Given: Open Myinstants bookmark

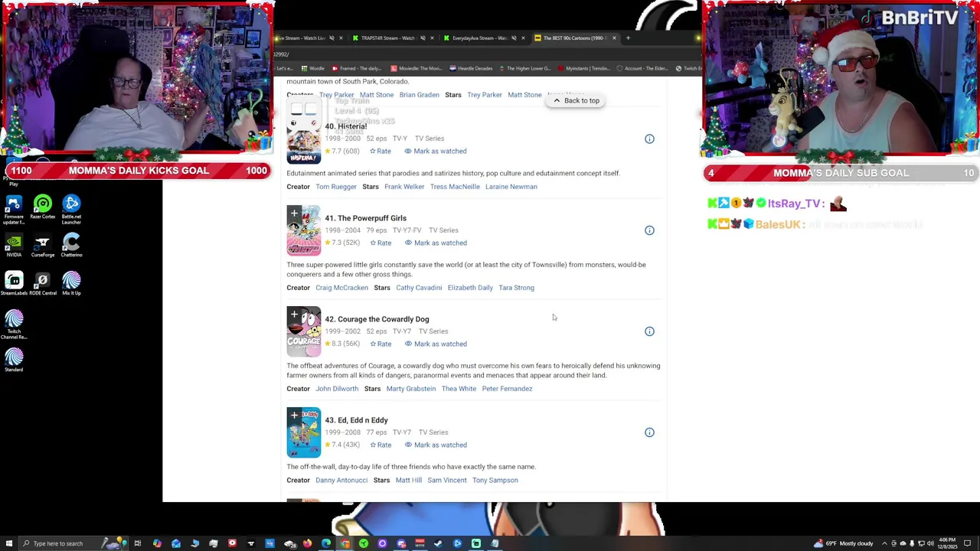Looking at the screenshot, I should (584, 68).
